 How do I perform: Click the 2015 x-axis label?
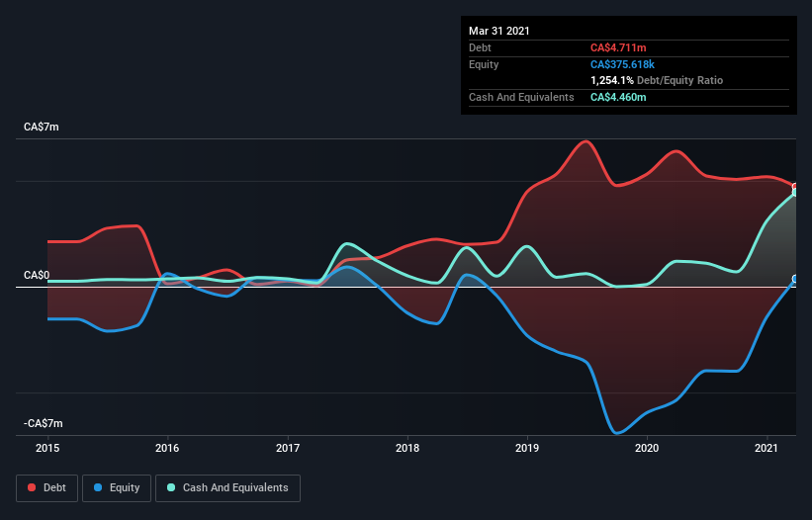(x=47, y=448)
